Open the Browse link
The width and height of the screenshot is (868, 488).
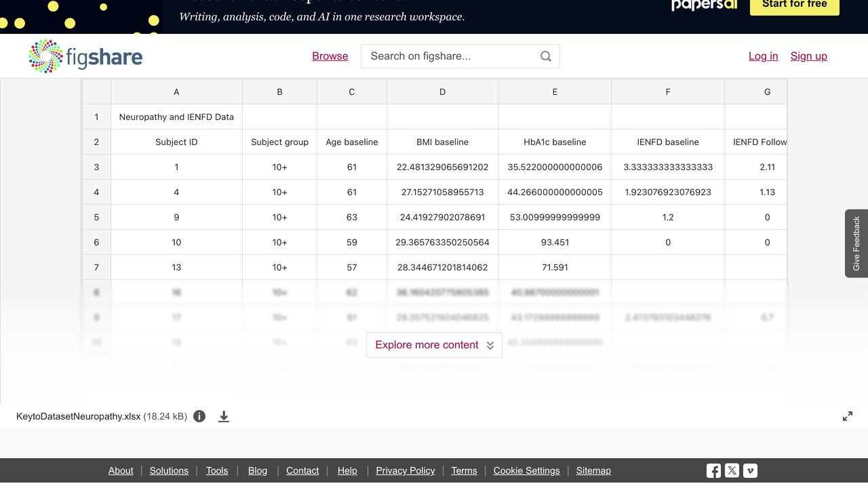pyautogui.click(x=330, y=56)
